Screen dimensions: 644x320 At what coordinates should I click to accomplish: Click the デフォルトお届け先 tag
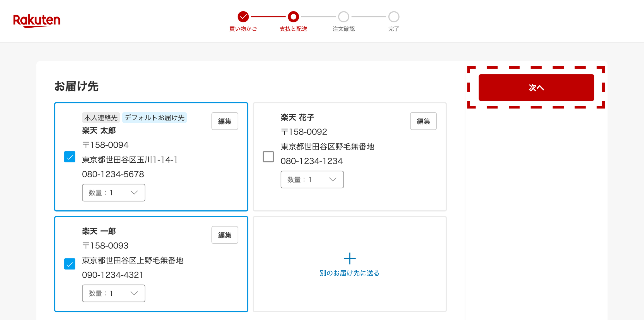155,118
